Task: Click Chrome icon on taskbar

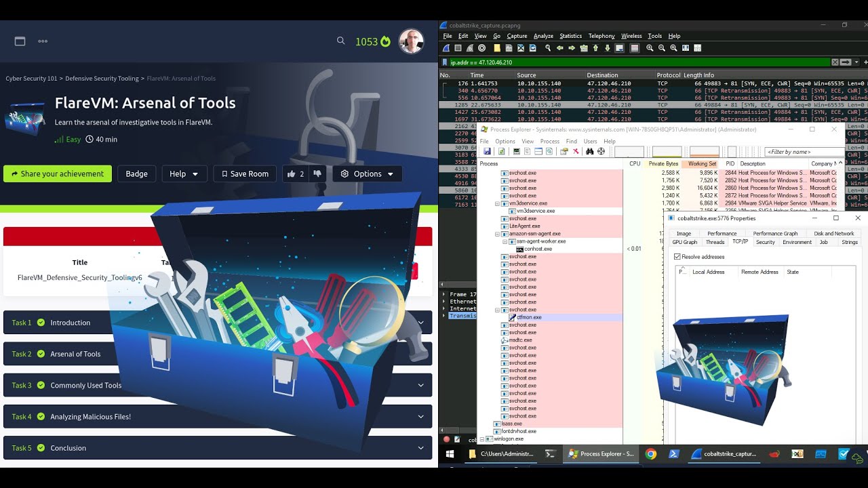Action: click(x=651, y=454)
